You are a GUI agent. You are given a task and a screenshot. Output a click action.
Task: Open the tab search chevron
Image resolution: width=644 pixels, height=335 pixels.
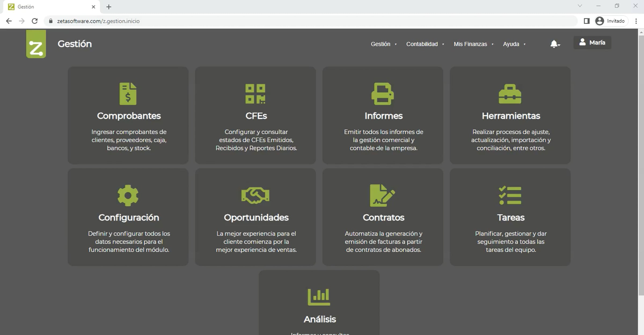pos(580,6)
